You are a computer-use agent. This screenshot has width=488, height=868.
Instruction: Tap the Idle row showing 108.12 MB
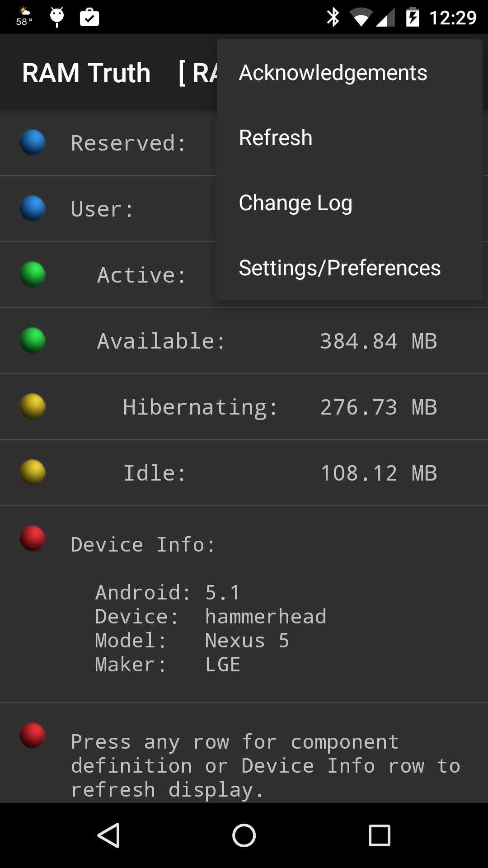click(x=244, y=473)
